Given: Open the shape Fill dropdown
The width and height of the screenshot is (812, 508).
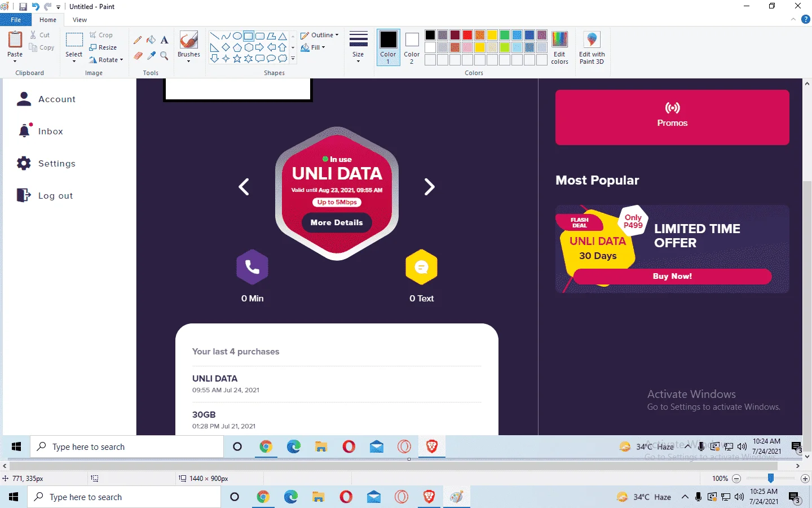Looking at the screenshot, I should click(x=313, y=47).
